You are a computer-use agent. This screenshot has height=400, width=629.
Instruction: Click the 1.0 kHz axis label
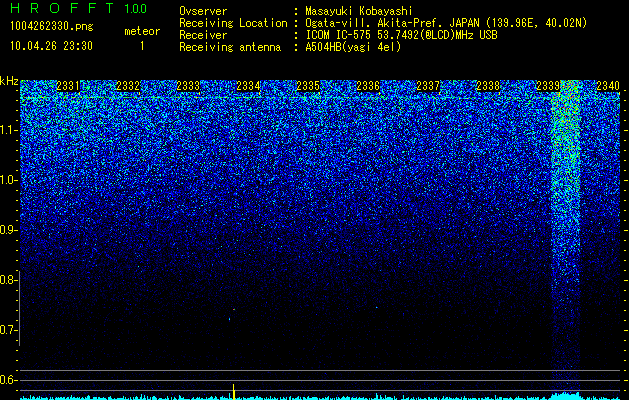(x=9, y=180)
